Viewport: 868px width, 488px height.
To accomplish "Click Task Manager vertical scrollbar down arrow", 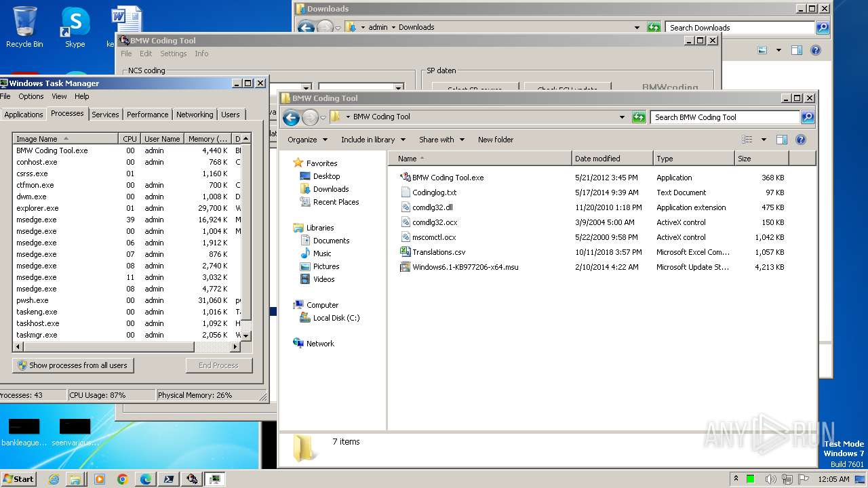I will pos(247,335).
